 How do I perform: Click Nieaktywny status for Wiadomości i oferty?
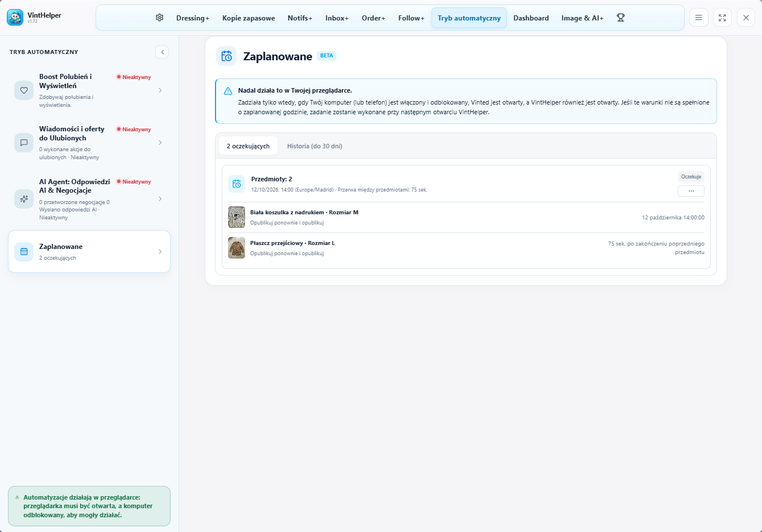point(134,130)
